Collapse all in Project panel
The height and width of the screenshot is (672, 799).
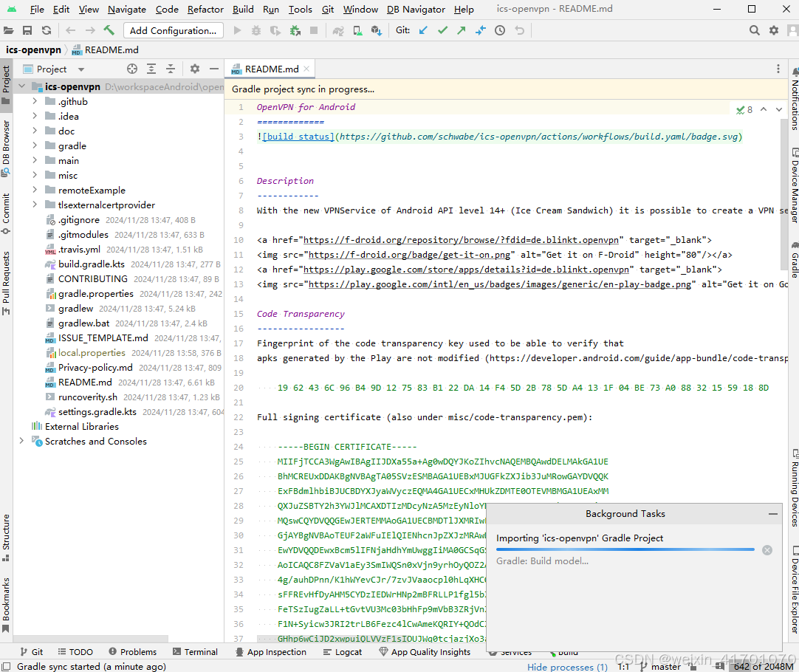(x=171, y=69)
